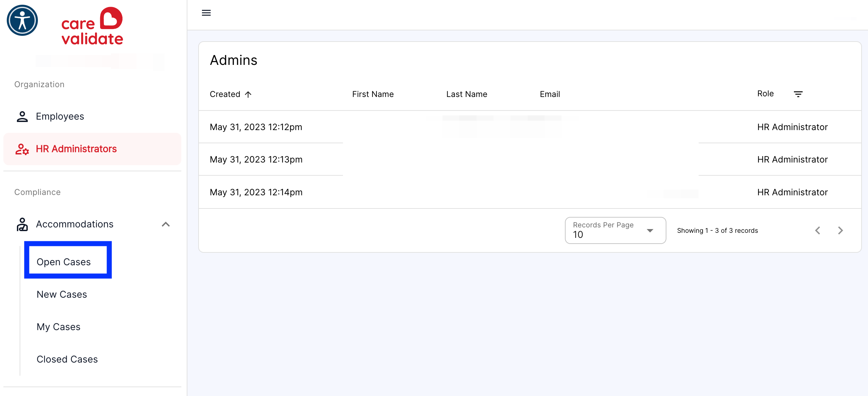Click HR Administrator role in 12:13pm row
Screen dimensions: 868x396
point(793,159)
